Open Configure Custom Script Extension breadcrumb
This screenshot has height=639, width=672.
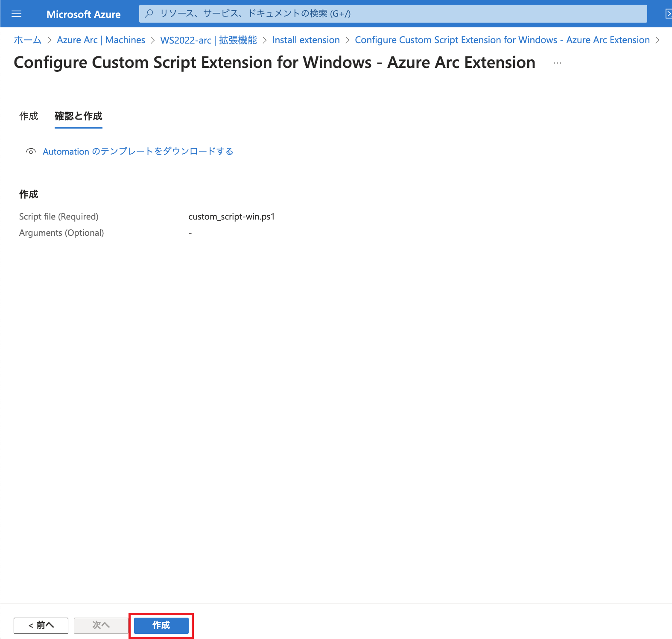click(x=502, y=40)
